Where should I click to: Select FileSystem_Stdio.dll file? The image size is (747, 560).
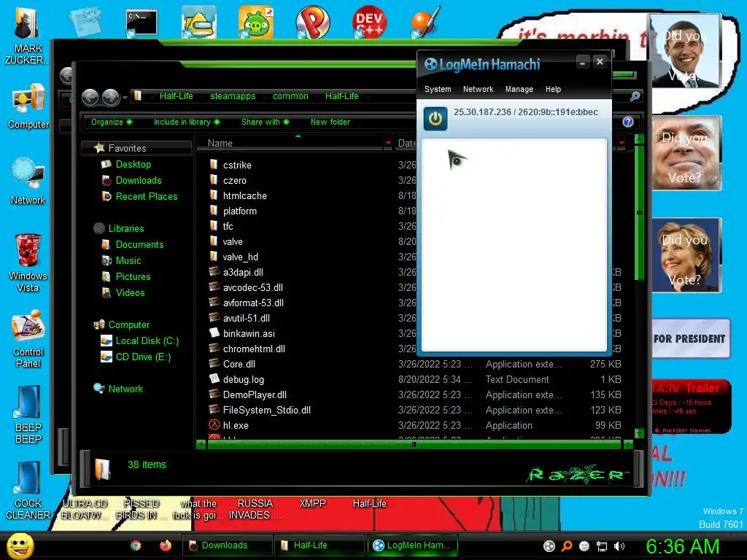[266, 411]
